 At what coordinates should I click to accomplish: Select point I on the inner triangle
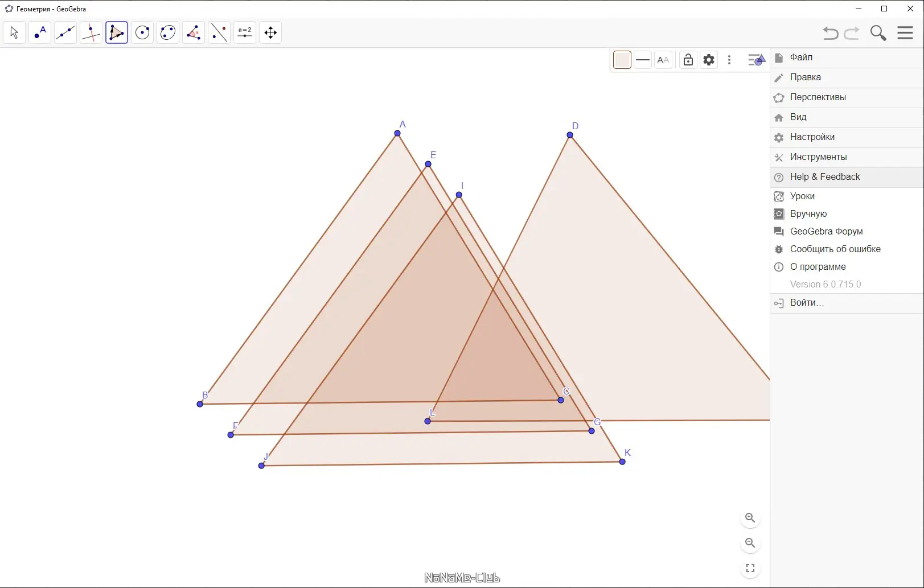(459, 195)
